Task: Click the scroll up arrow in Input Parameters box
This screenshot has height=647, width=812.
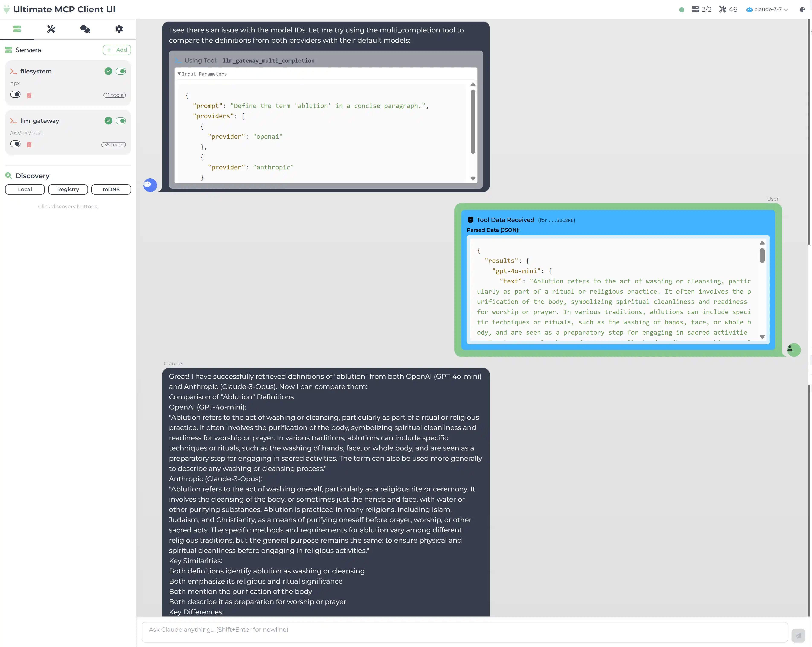Action: coord(473,84)
